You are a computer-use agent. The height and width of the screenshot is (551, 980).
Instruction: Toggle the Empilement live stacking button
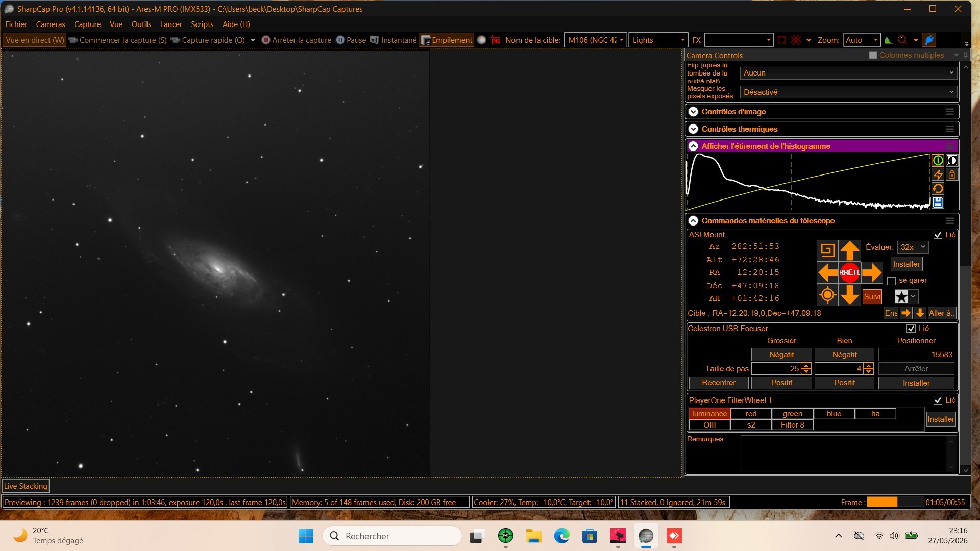(x=447, y=40)
